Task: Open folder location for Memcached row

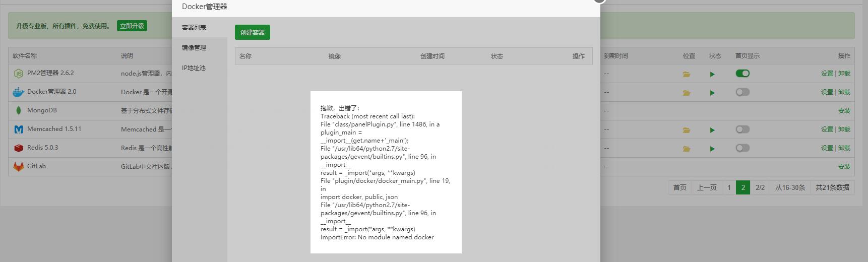Action: tap(687, 130)
